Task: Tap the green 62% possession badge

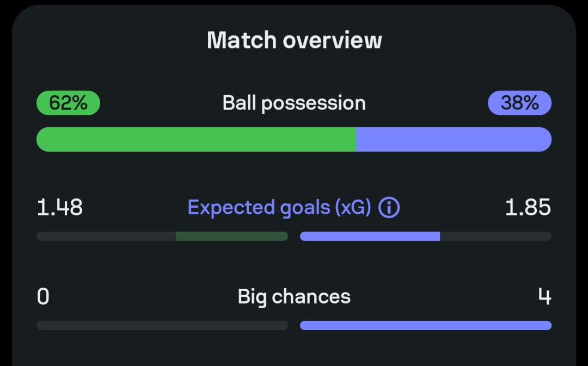Action: [x=68, y=103]
